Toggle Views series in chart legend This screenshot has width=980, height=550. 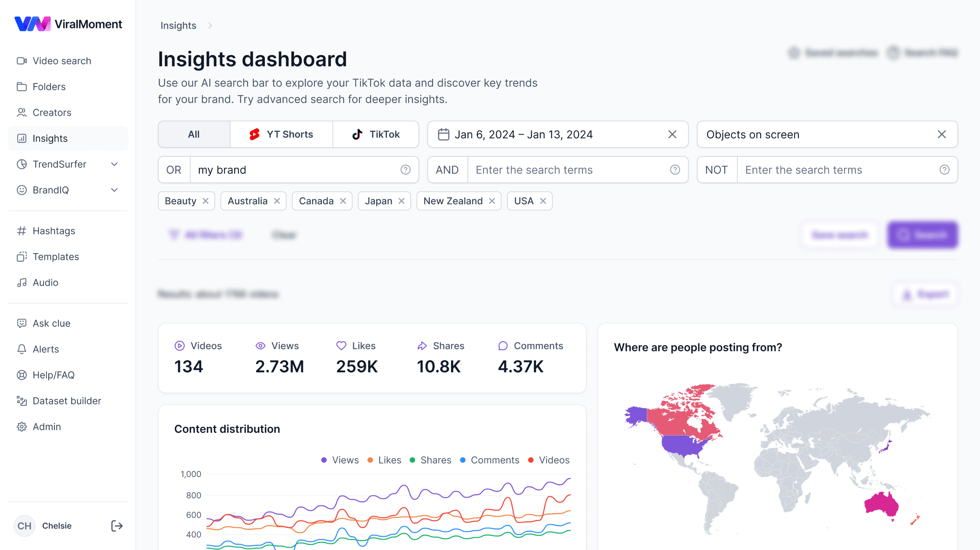[x=340, y=460]
